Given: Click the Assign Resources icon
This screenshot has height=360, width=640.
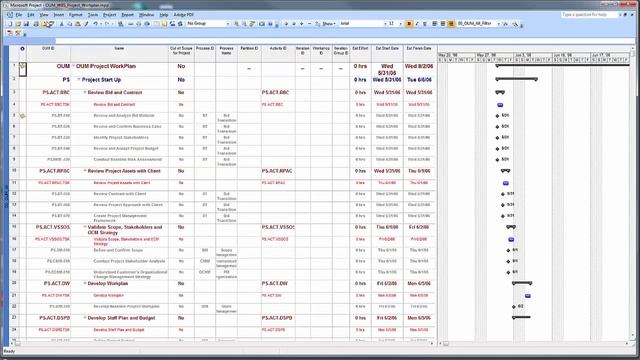Looking at the screenshot, I should (172, 24).
